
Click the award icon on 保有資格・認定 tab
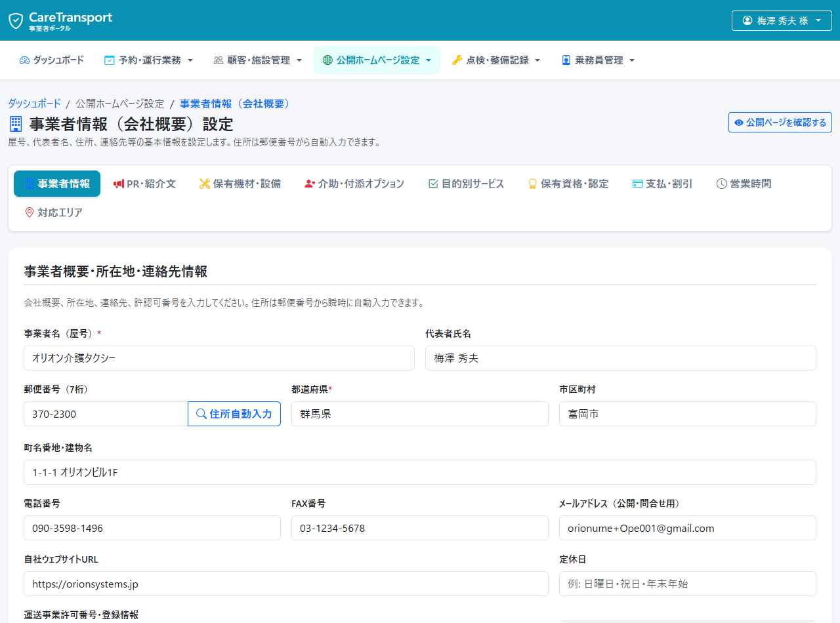pos(533,184)
